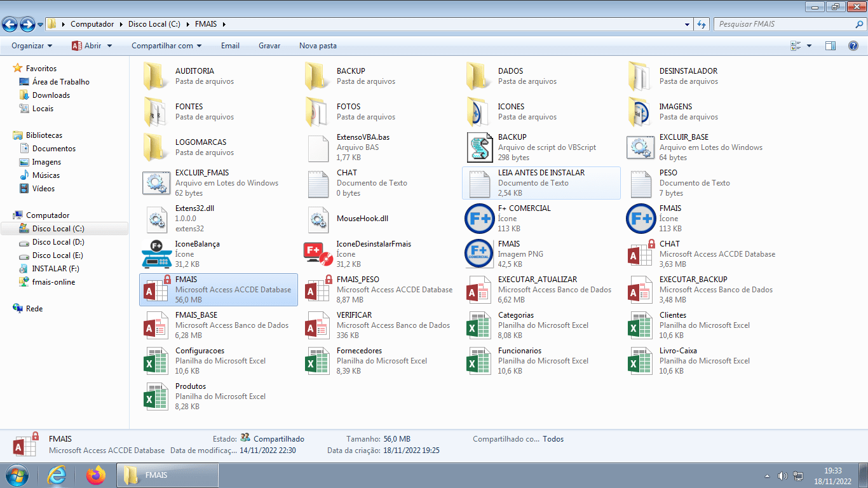
Task: Open Rede in the navigation pane
Action: [x=34, y=309]
